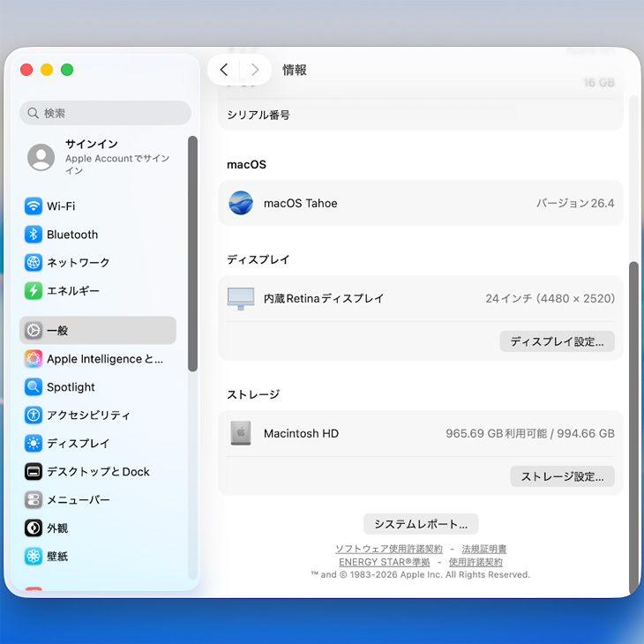Screen dimensions: 644x644
Task: Click the デスクトップとDock icon
Action: tap(34, 472)
